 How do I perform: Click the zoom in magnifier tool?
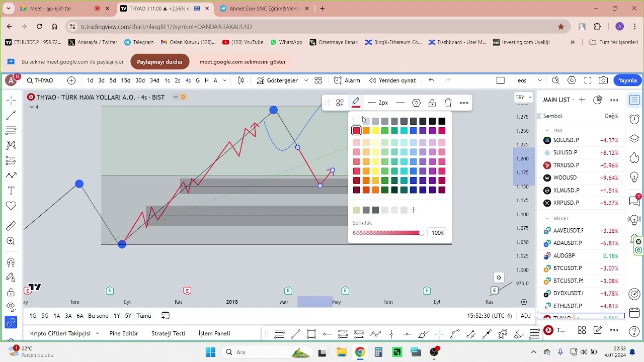click(x=11, y=241)
